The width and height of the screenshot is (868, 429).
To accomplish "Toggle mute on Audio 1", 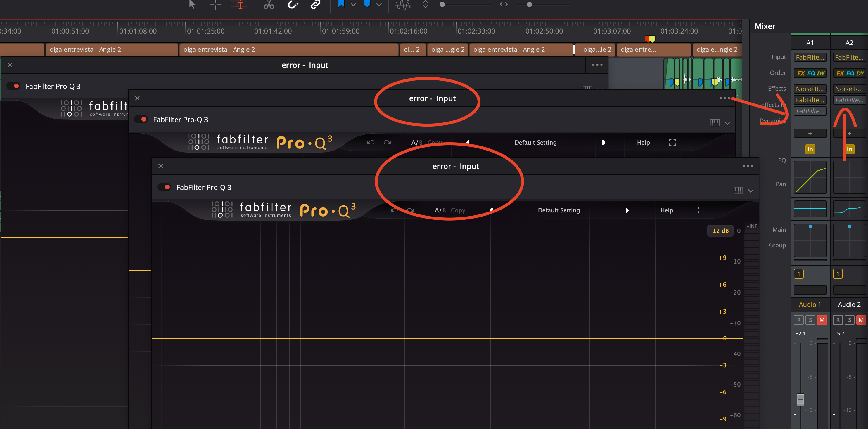I will click(x=822, y=320).
